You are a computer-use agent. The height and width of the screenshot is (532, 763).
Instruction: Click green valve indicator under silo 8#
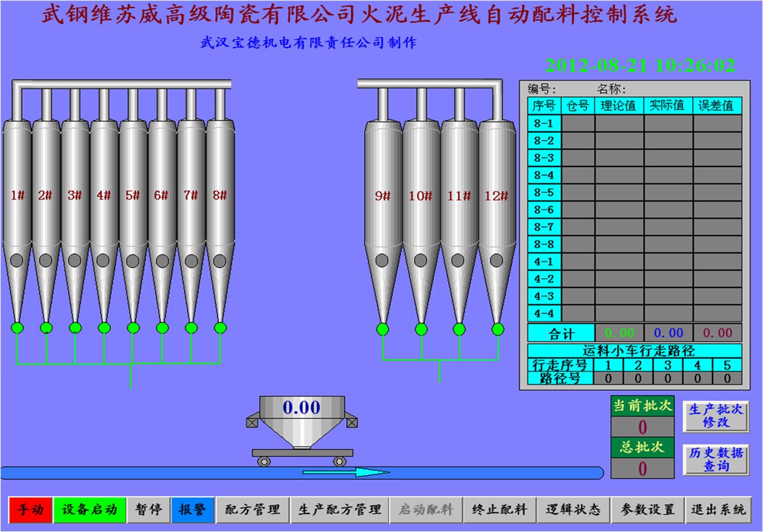(x=220, y=328)
